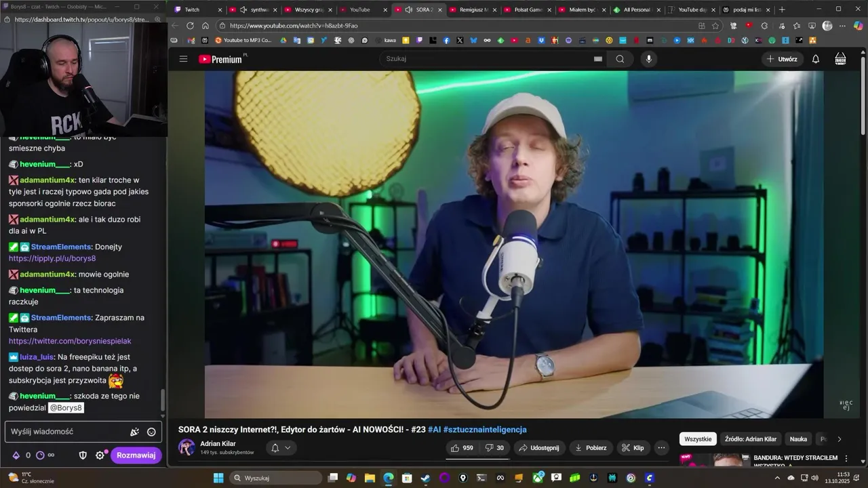Screen dimensions: 868x488
Task: Click the Klip scissors button
Action: (x=633, y=448)
